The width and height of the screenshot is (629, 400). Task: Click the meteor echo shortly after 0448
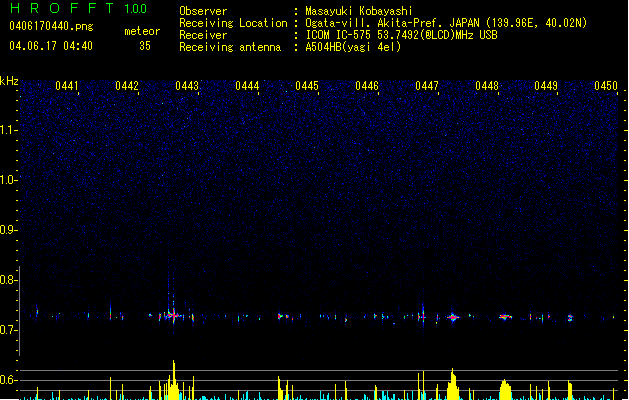505,317
